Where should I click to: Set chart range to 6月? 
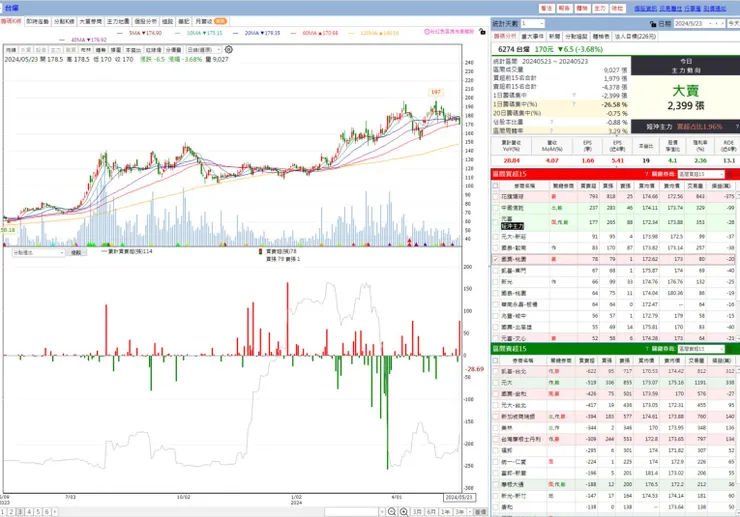[x=431, y=512]
